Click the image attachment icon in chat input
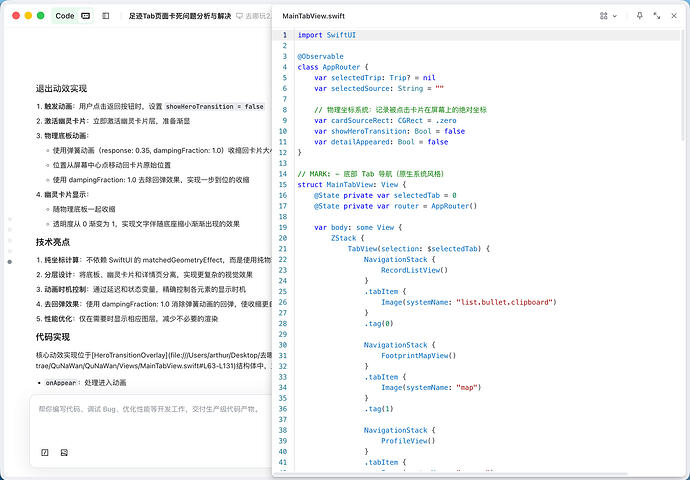This screenshot has height=480, width=690. [64, 452]
